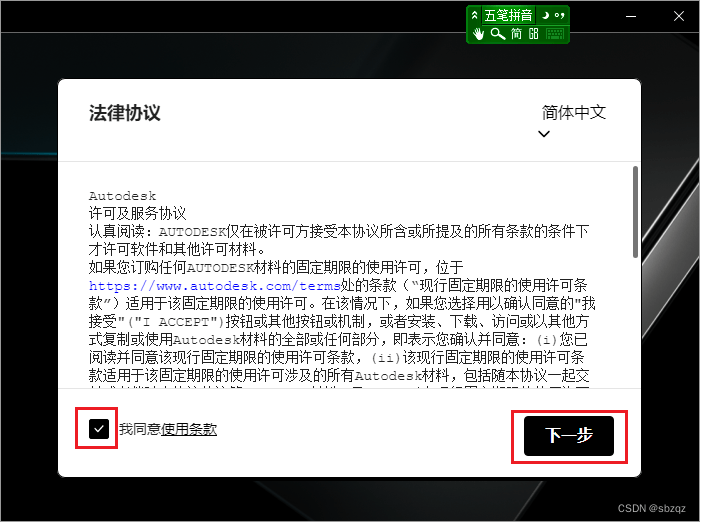Open the soft keyboard icon on IME bar
Image resolution: width=702 pixels, height=524 pixels.
tap(557, 34)
